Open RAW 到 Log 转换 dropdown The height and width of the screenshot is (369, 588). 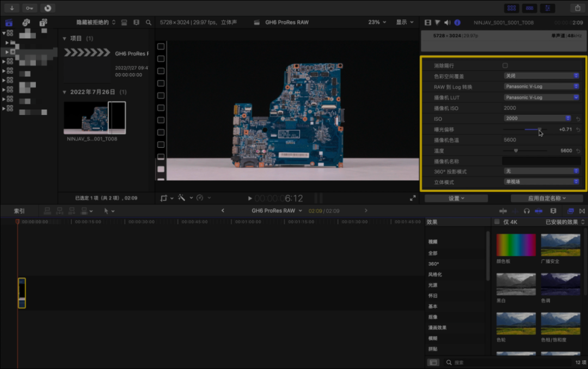click(542, 86)
